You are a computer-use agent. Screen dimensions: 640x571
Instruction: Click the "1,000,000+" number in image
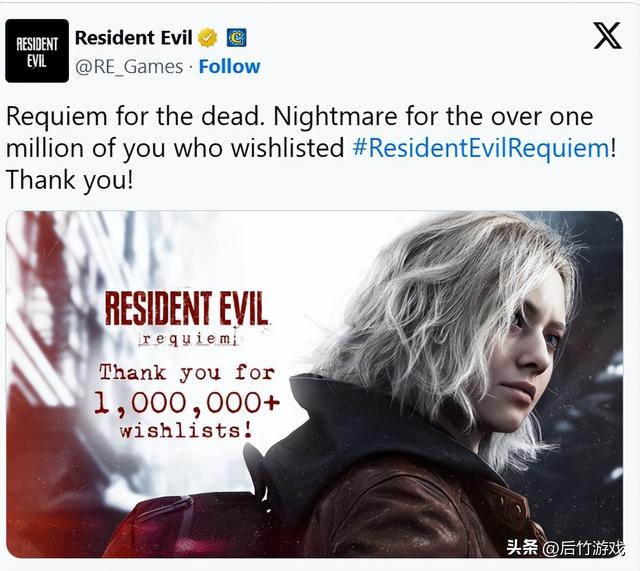[x=187, y=403]
